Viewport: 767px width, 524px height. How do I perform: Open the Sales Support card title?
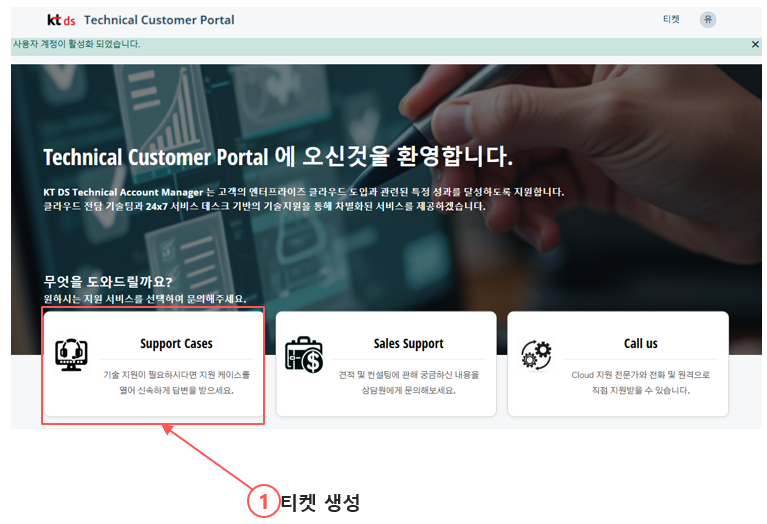408,343
